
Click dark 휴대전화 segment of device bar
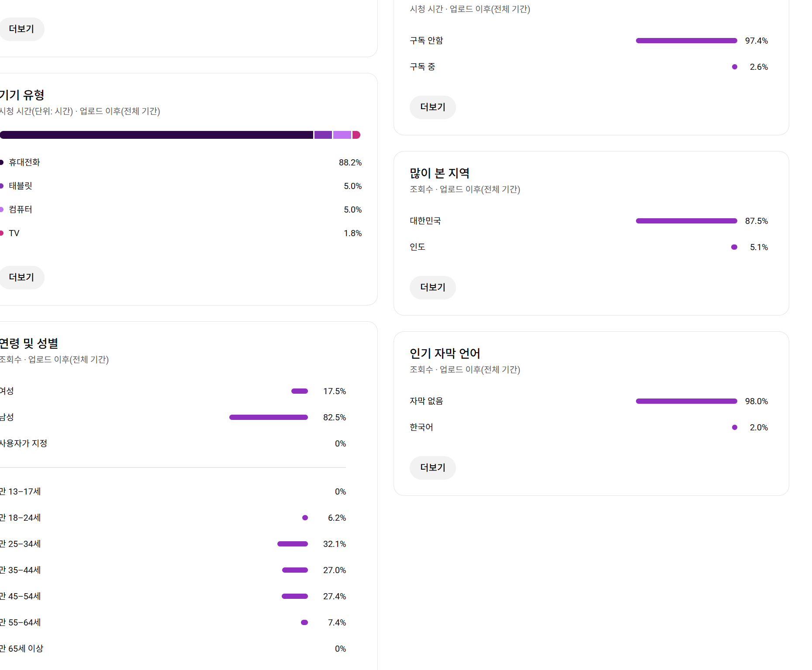[x=156, y=135]
